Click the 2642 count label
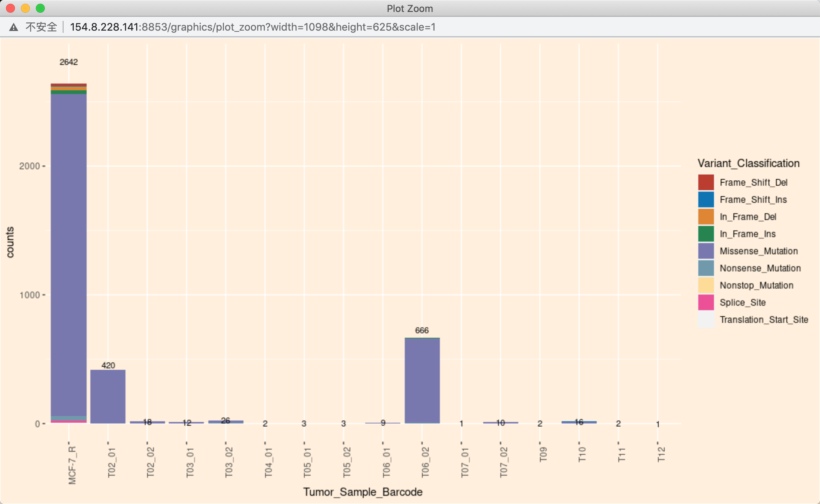This screenshot has height=504, width=820. click(69, 62)
